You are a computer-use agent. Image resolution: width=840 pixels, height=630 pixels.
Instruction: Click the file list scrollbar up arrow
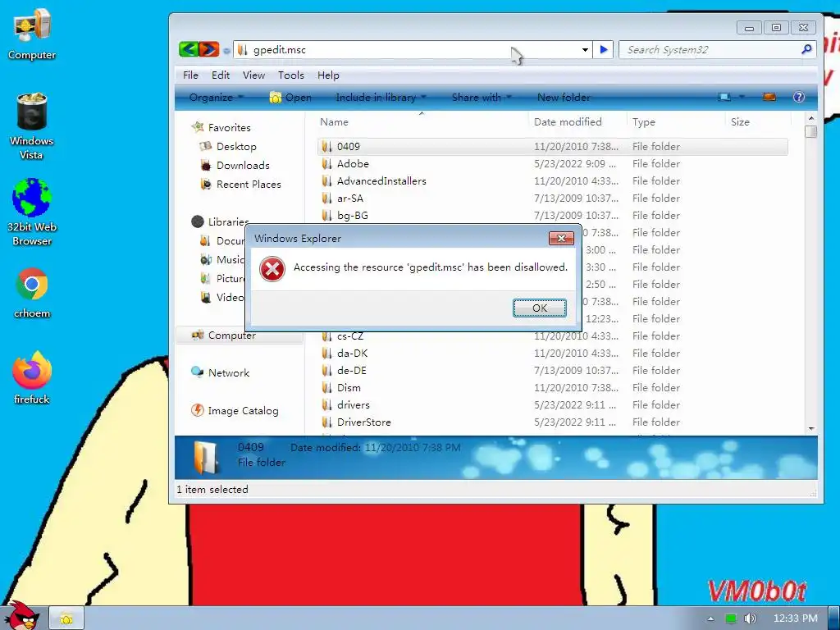pos(811,118)
